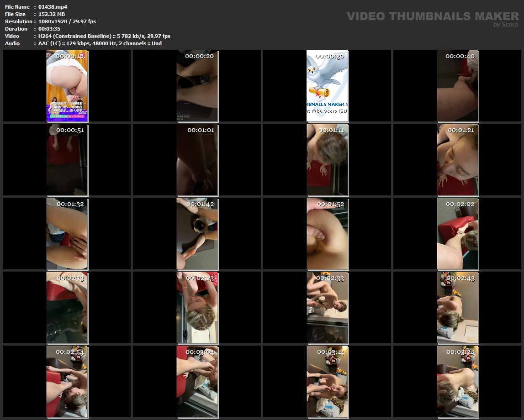
Task: Click the "Audio" label in the header
Action: [x=12, y=43]
